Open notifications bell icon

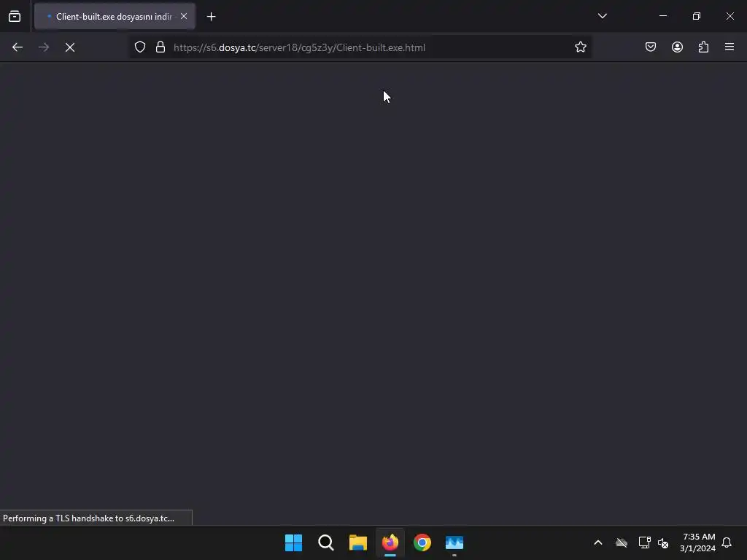(x=727, y=542)
